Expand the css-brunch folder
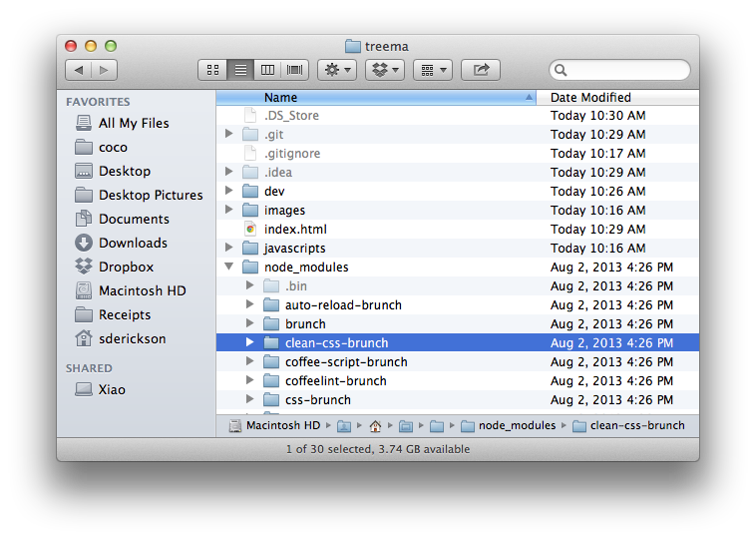756x540 pixels. [249, 399]
